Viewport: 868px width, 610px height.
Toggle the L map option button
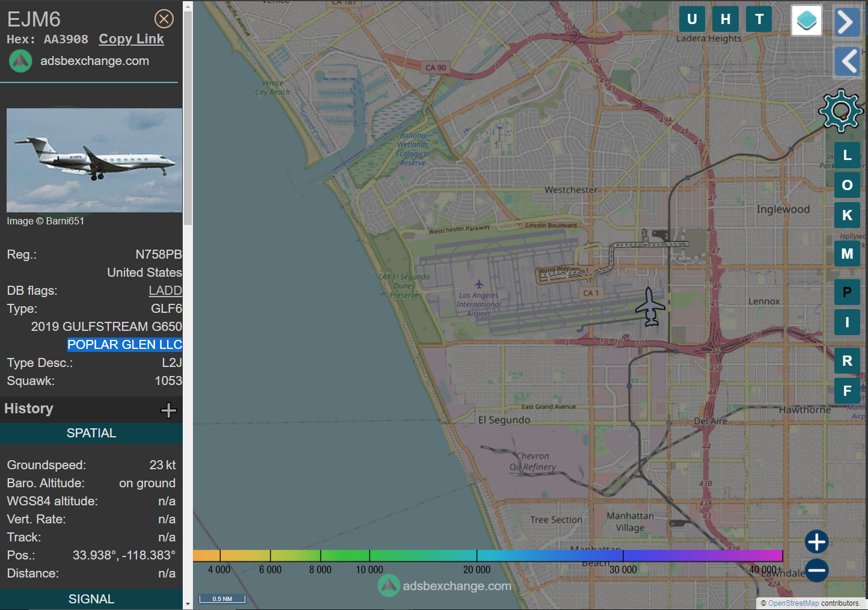[847, 155]
